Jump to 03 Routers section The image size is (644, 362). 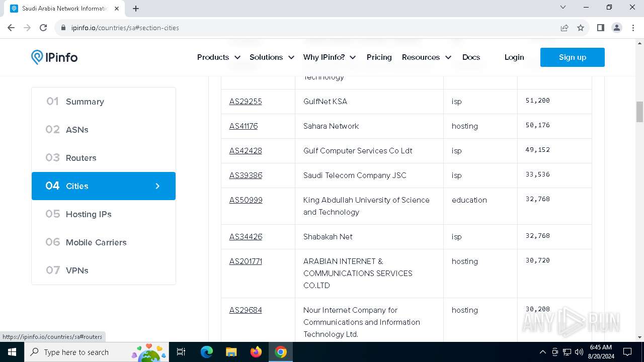104,158
